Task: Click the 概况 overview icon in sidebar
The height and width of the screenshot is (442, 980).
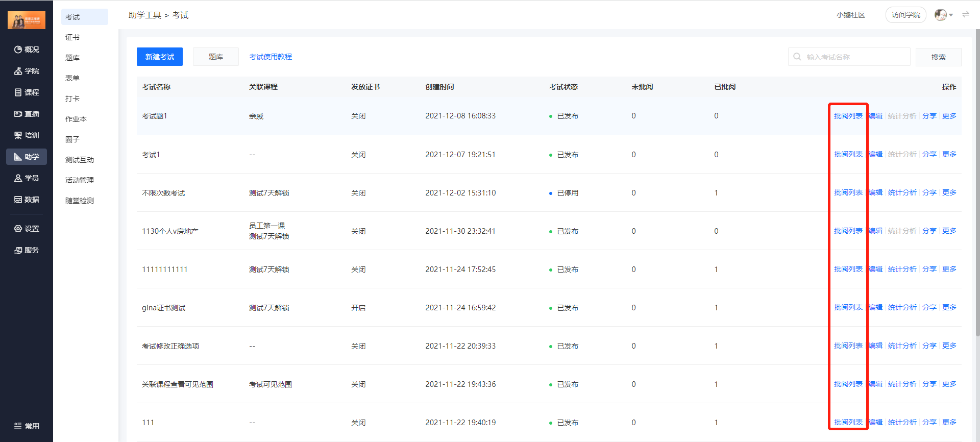Action: click(18, 50)
